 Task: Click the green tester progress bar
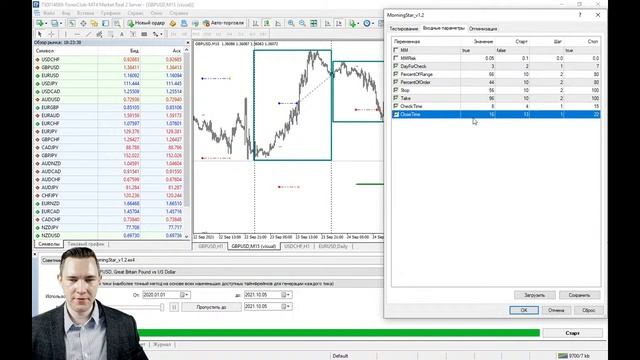click(339, 333)
